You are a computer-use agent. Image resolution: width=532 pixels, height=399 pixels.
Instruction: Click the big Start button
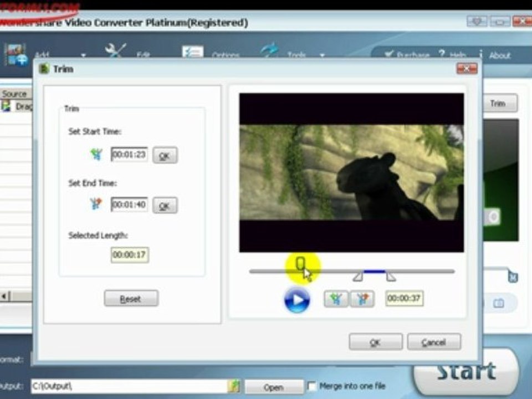point(467,371)
